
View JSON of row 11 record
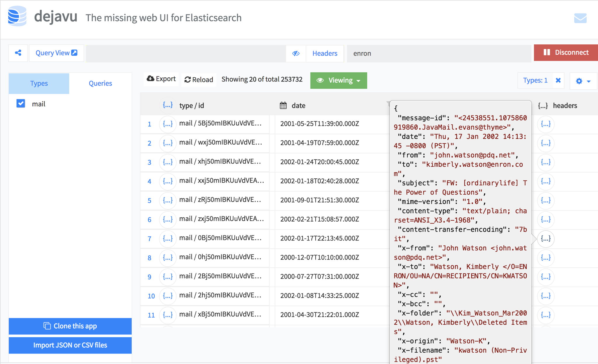click(x=168, y=315)
